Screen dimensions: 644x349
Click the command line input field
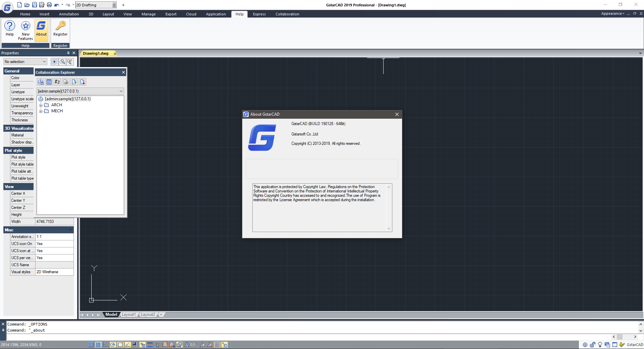tap(309, 337)
